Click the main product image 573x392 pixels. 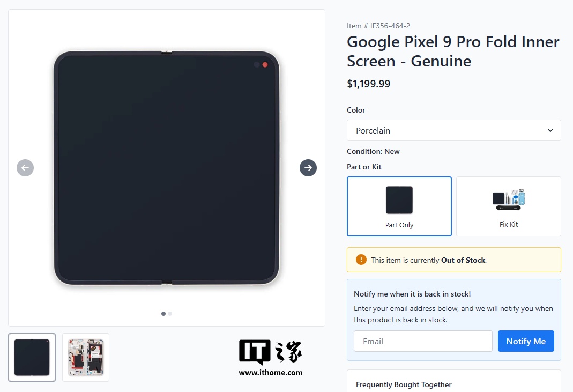pyautogui.click(x=166, y=168)
